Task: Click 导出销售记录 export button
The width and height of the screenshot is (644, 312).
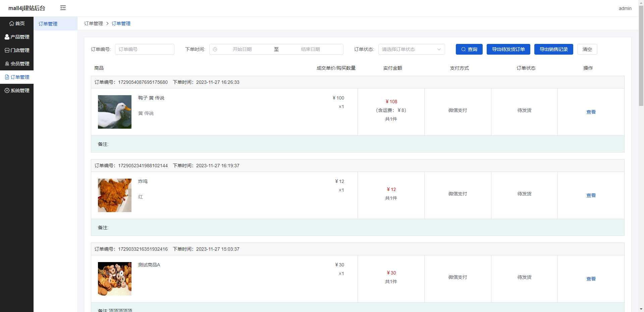Action: pyautogui.click(x=553, y=49)
